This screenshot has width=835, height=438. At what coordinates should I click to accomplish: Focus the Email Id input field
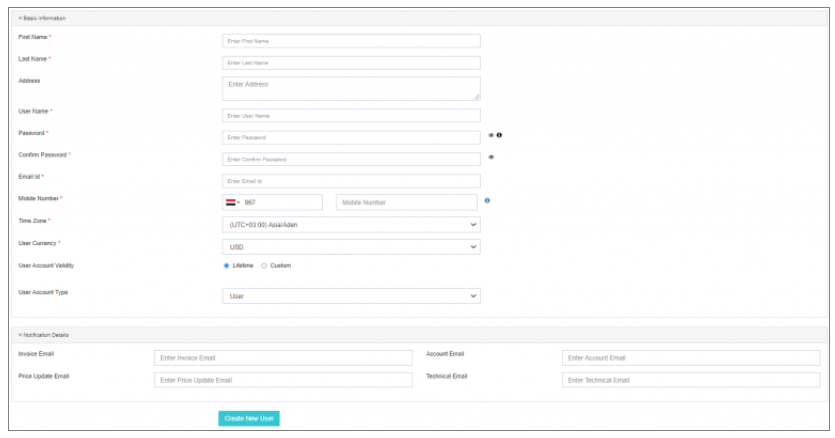coord(351,181)
